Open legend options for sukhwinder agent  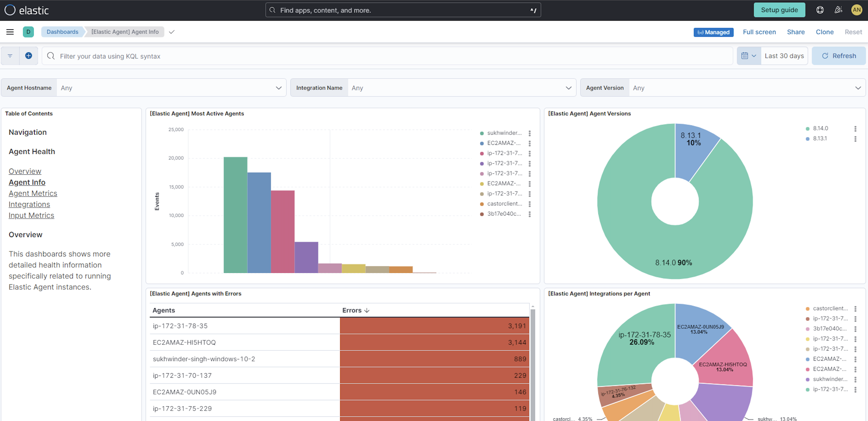[530, 133]
